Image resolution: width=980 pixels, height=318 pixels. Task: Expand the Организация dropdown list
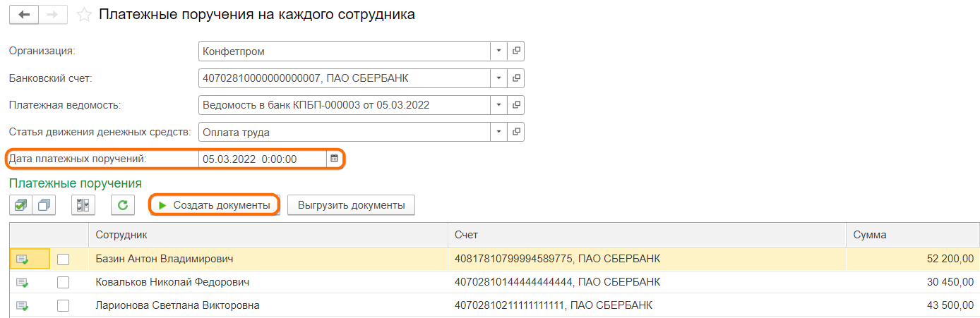click(x=498, y=51)
